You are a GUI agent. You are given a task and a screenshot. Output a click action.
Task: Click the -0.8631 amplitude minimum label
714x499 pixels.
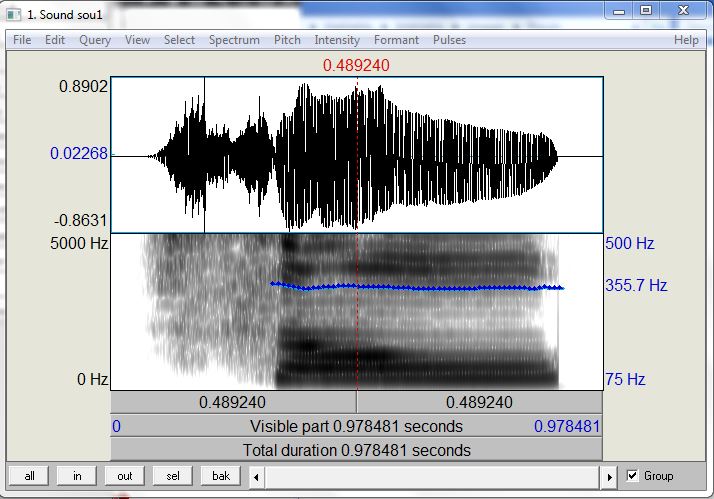[x=81, y=220]
